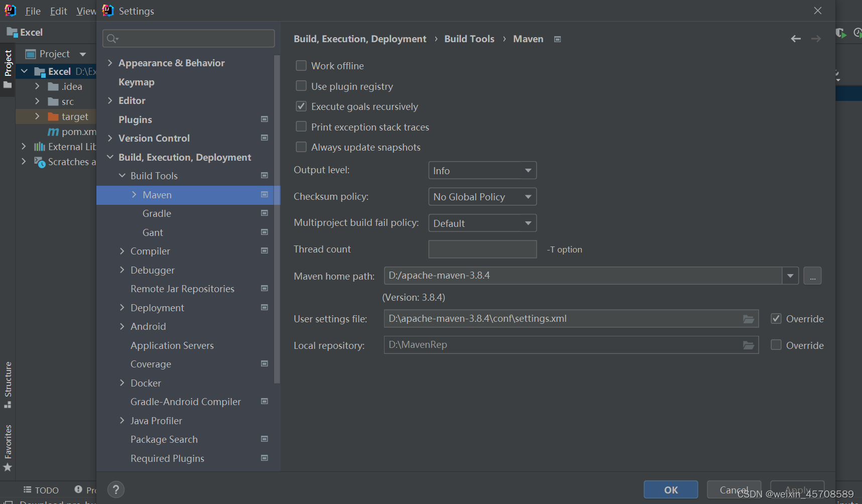Click the back navigation arrow in Settings
Image resolution: width=862 pixels, height=504 pixels.
[x=796, y=38]
